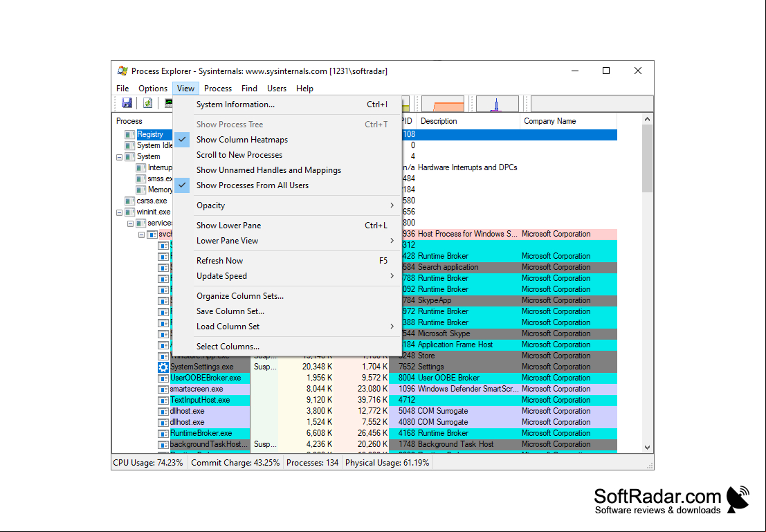
Task: Open Select Columns...
Action: pos(286,347)
